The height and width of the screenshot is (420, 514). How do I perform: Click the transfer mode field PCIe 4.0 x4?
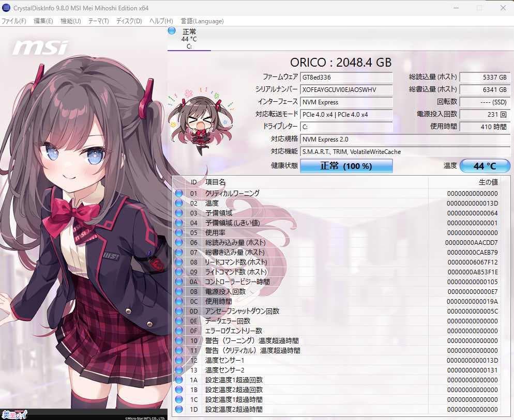[x=346, y=115]
